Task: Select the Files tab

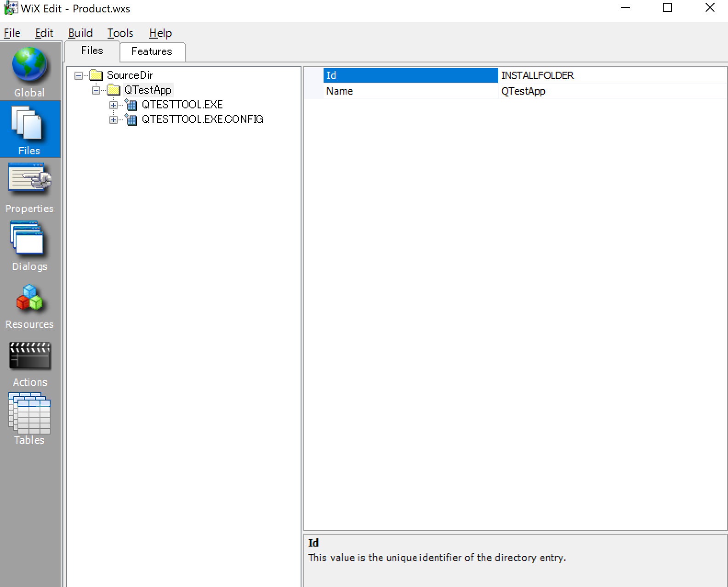Action: pyautogui.click(x=92, y=51)
